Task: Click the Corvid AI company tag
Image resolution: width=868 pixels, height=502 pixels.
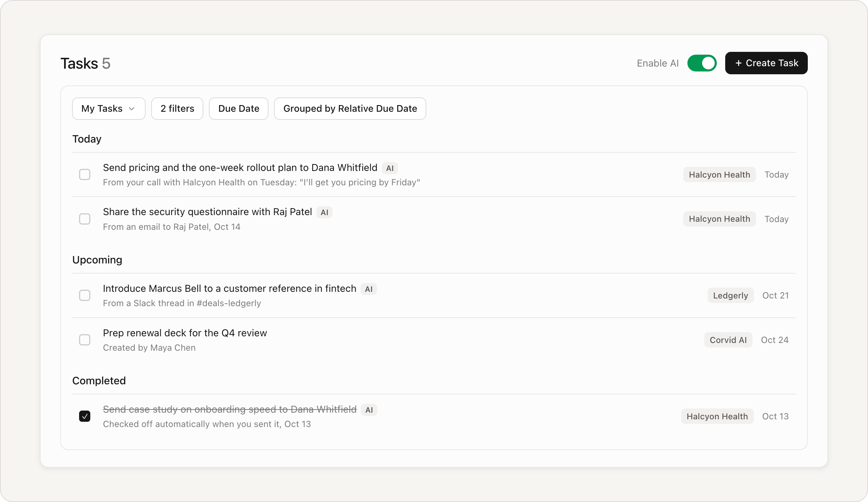Action: [728, 340]
